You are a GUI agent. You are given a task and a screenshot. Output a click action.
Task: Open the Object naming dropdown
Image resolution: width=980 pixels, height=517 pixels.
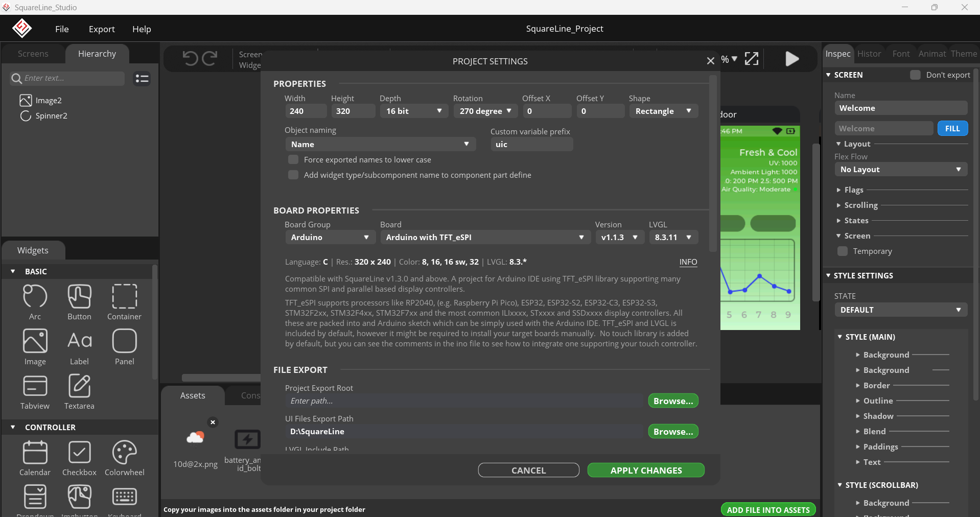[380, 144]
